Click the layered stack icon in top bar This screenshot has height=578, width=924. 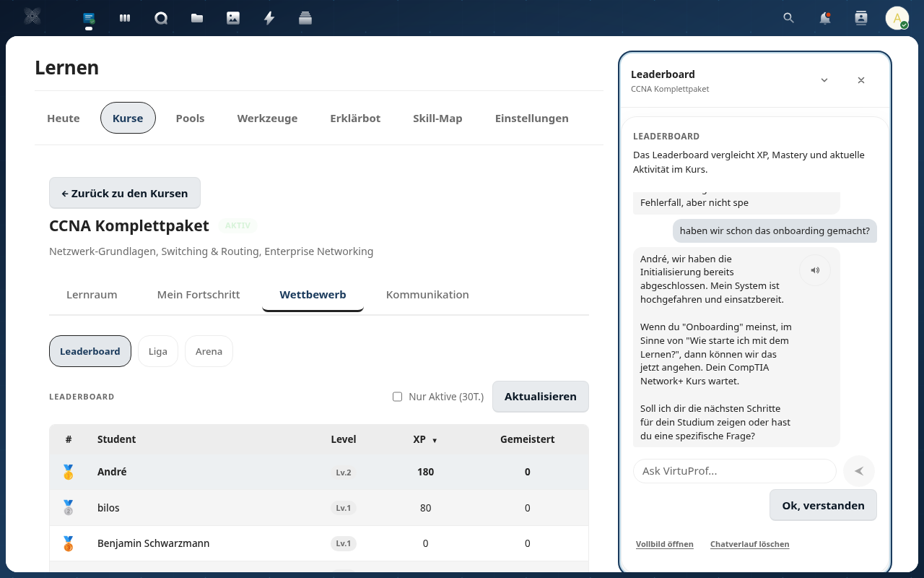pos(305,18)
